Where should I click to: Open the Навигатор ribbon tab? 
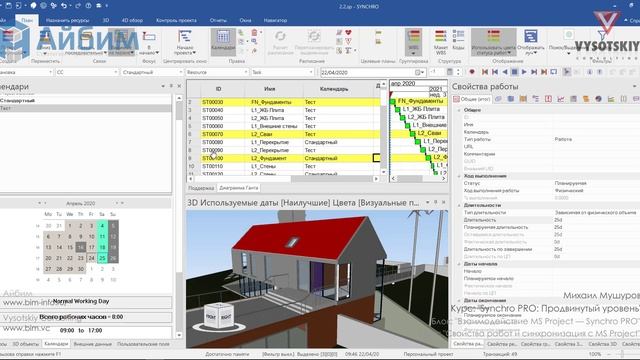point(276,20)
